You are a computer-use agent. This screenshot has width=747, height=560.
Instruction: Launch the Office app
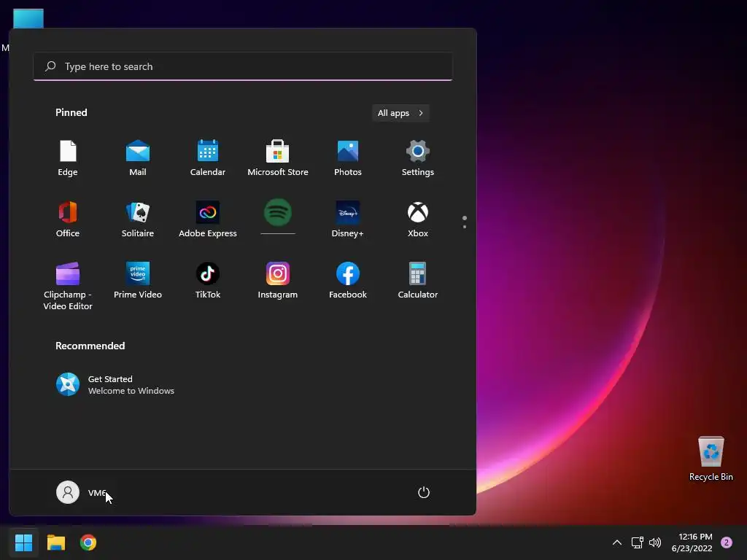tap(68, 219)
